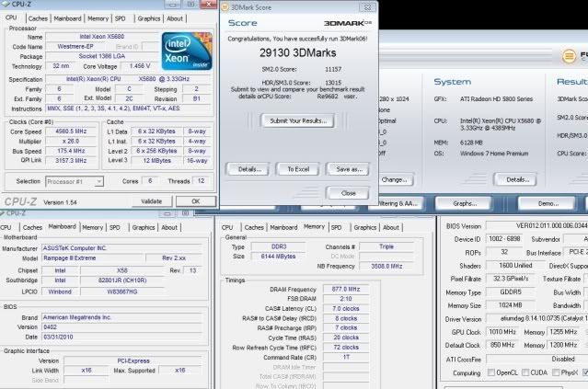Click Save as in 3DMark Score dialog
Screen dimensions: 588x389
[349, 169]
